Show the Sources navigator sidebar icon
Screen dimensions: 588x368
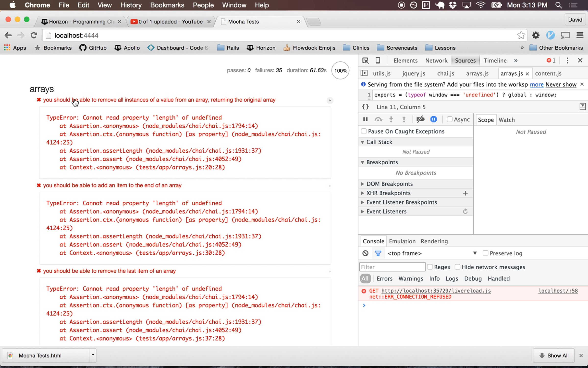pyautogui.click(x=364, y=73)
